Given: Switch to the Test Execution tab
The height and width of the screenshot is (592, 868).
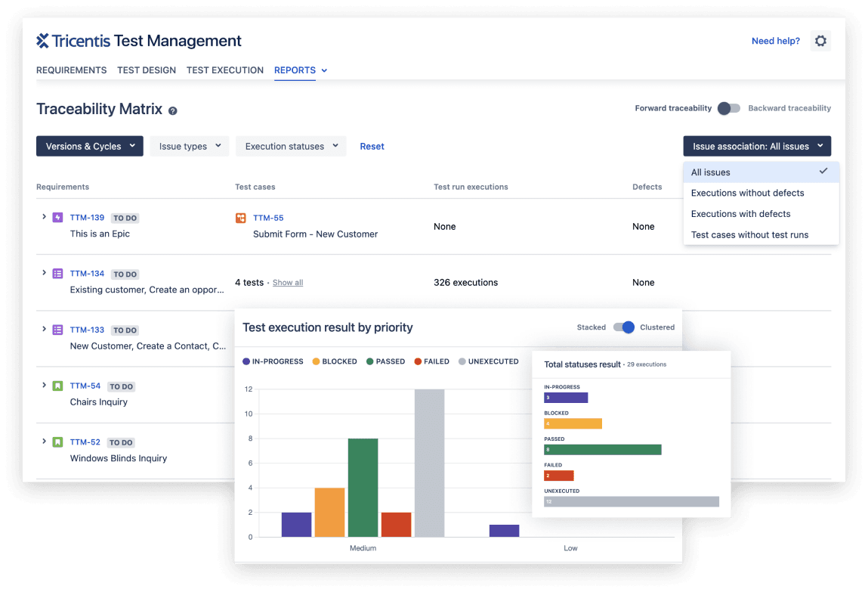Looking at the screenshot, I should [224, 70].
